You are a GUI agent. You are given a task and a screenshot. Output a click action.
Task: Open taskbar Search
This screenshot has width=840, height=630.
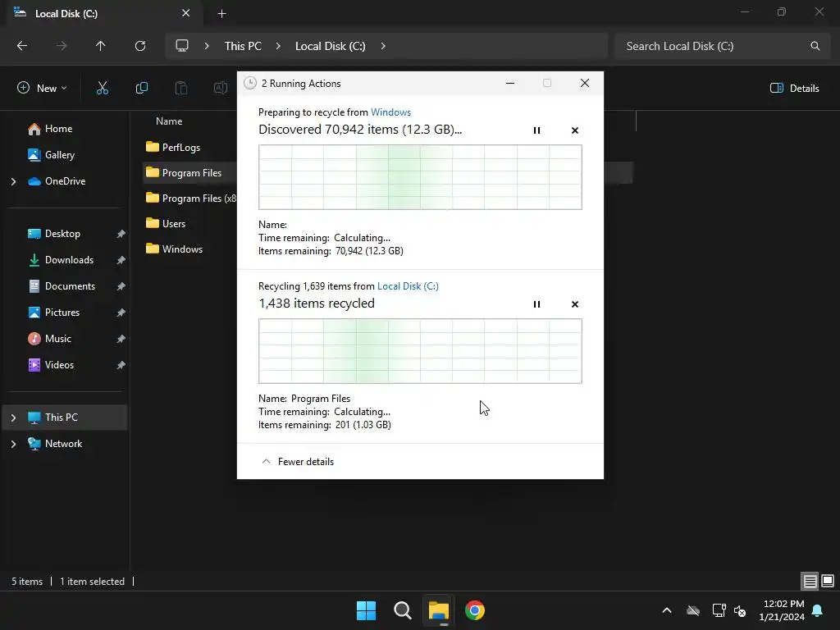pos(402,610)
